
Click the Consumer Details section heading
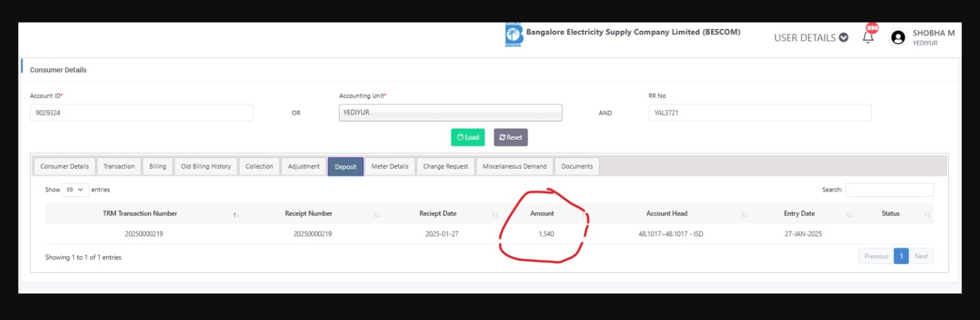coord(58,70)
